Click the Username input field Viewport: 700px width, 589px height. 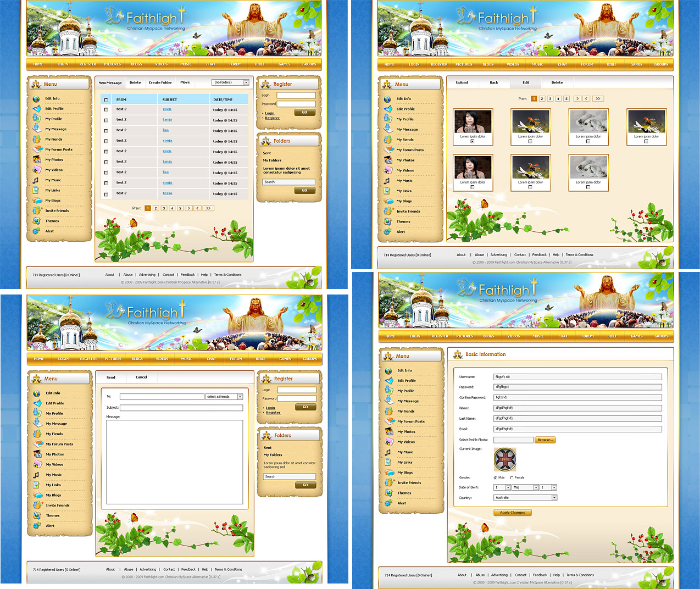(577, 377)
